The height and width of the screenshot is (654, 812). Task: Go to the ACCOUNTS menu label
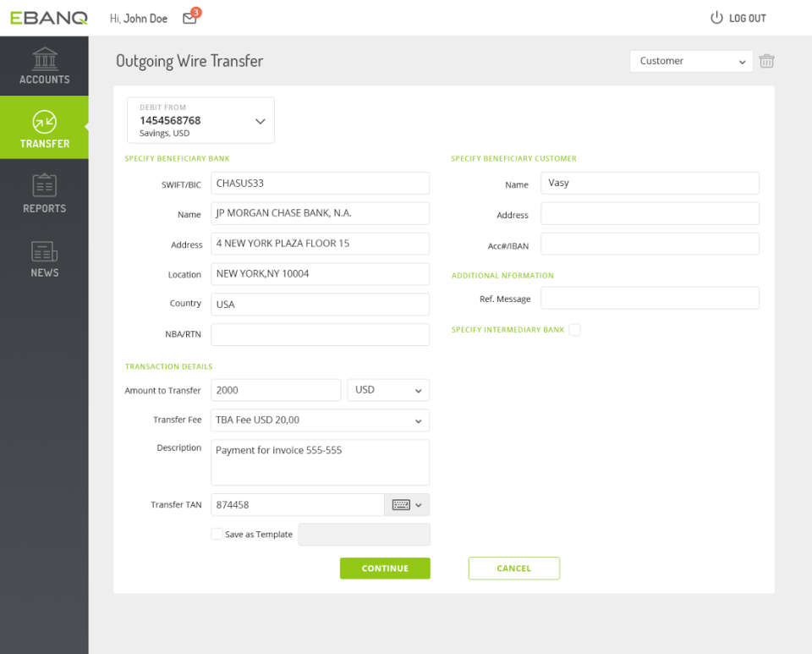pyautogui.click(x=45, y=80)
